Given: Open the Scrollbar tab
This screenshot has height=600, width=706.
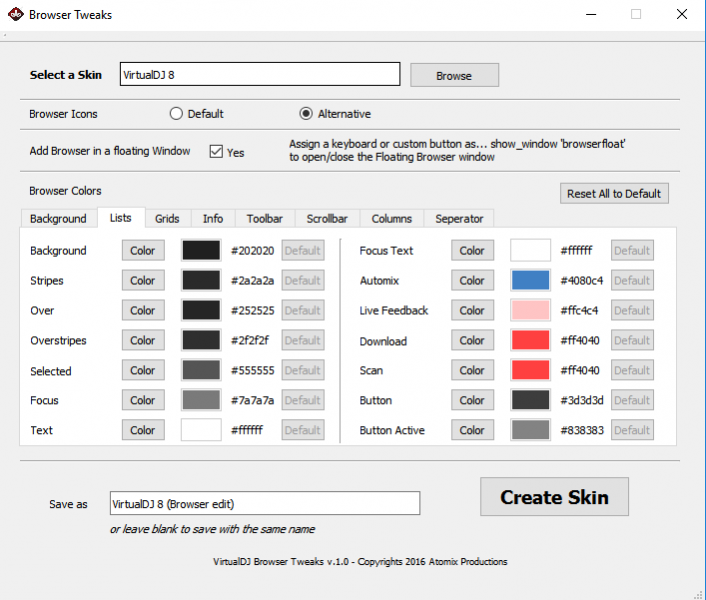Looking at the screenshot, I should pos(327,219).
